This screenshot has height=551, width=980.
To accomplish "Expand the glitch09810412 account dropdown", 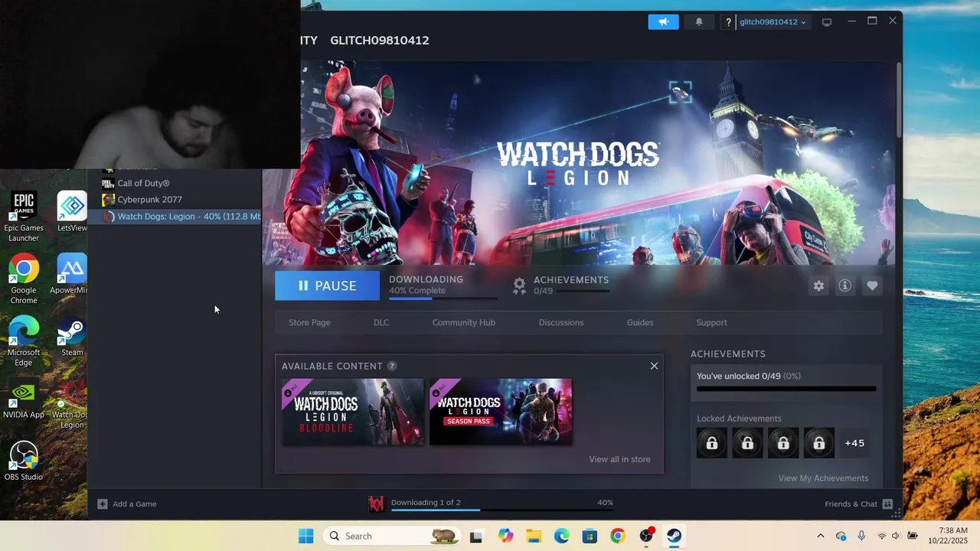I will (773, 22).
